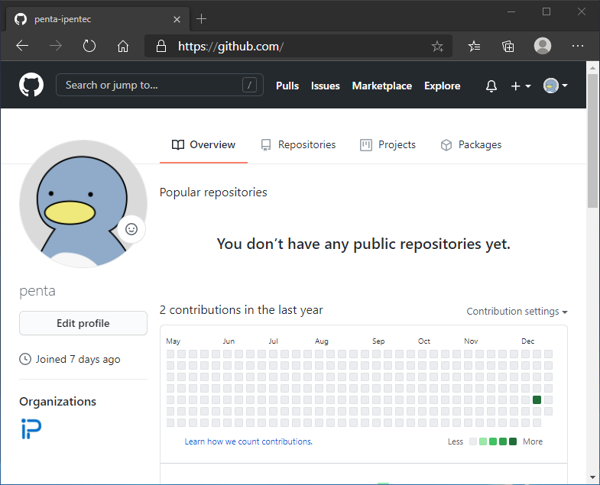Click the slash shortcut key hint
Image resolution: width=600 pixels, height=485 pixels.
coord(249,85)
